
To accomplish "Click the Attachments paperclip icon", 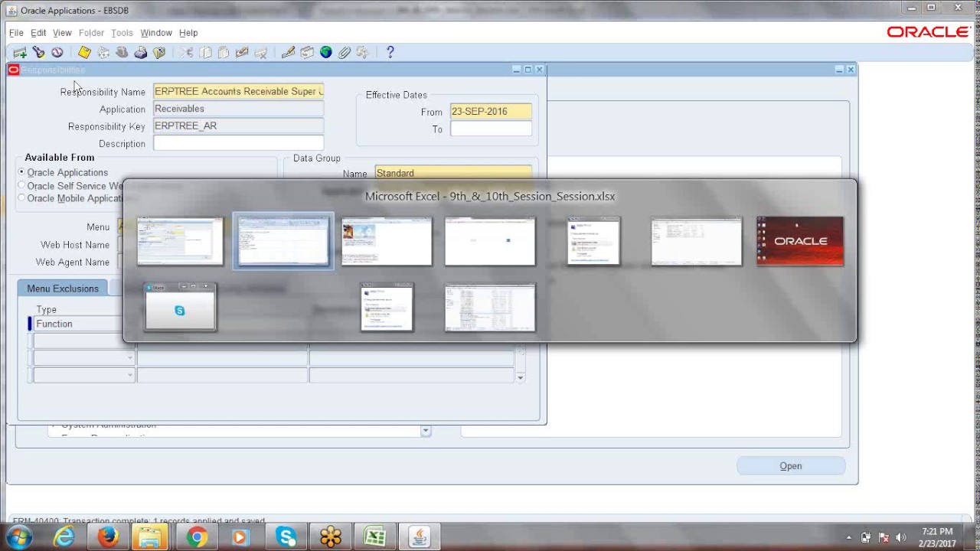I will (345, 52).
